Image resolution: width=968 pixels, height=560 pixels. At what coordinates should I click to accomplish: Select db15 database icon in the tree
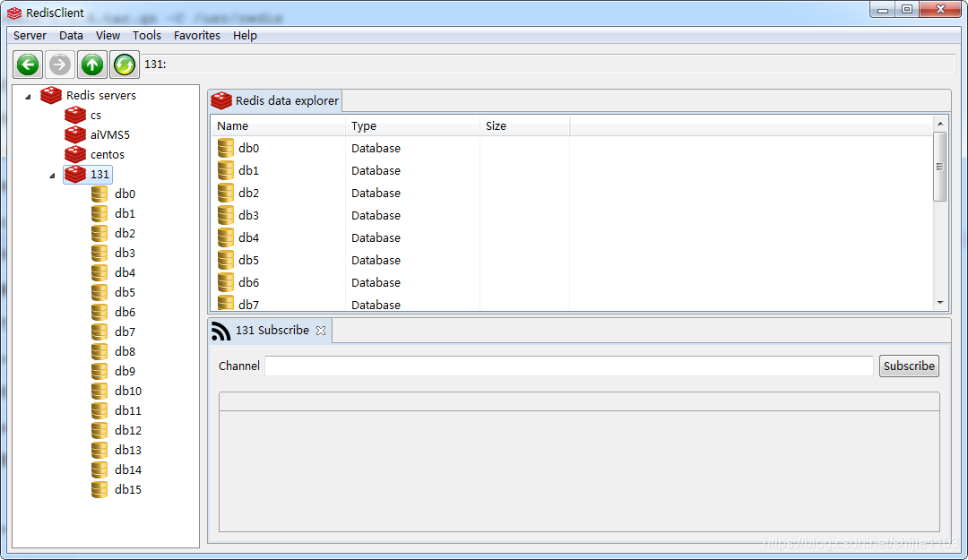pos(99,490)
